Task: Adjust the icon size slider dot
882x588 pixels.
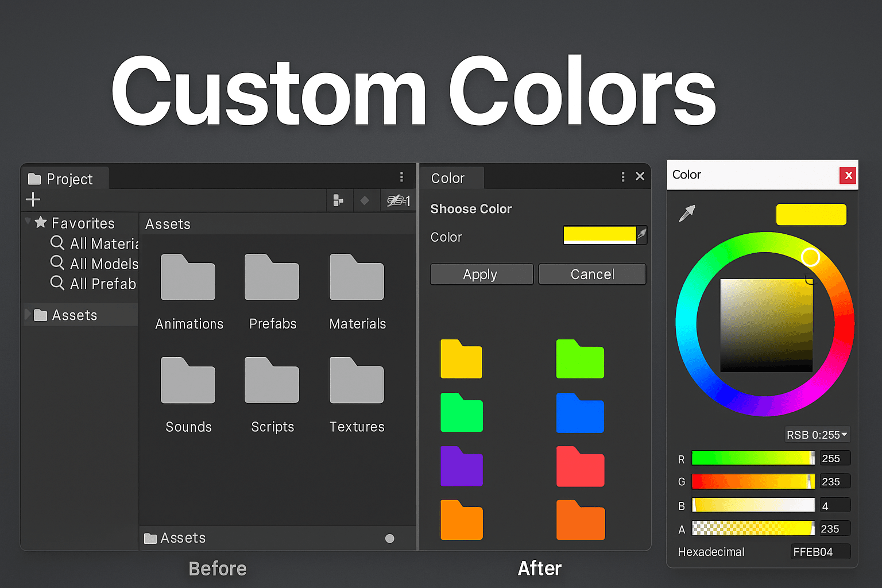Action: pos(390,539)
